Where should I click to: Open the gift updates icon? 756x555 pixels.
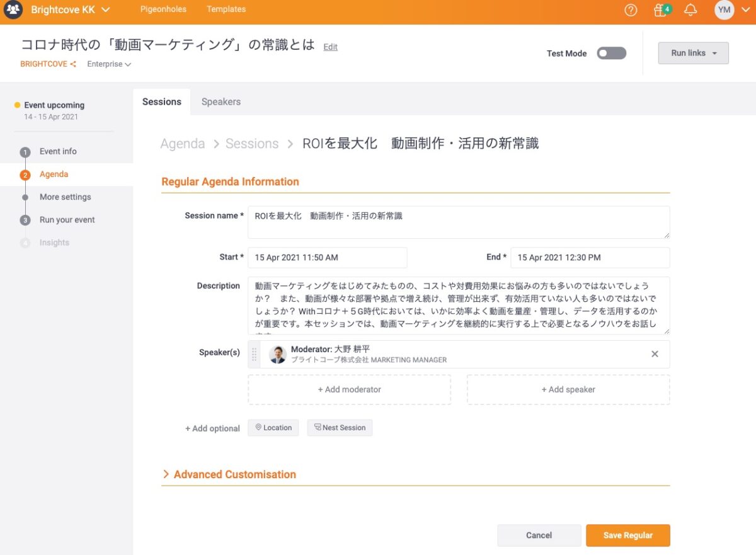pyautogui.click(x=660, y=10)
